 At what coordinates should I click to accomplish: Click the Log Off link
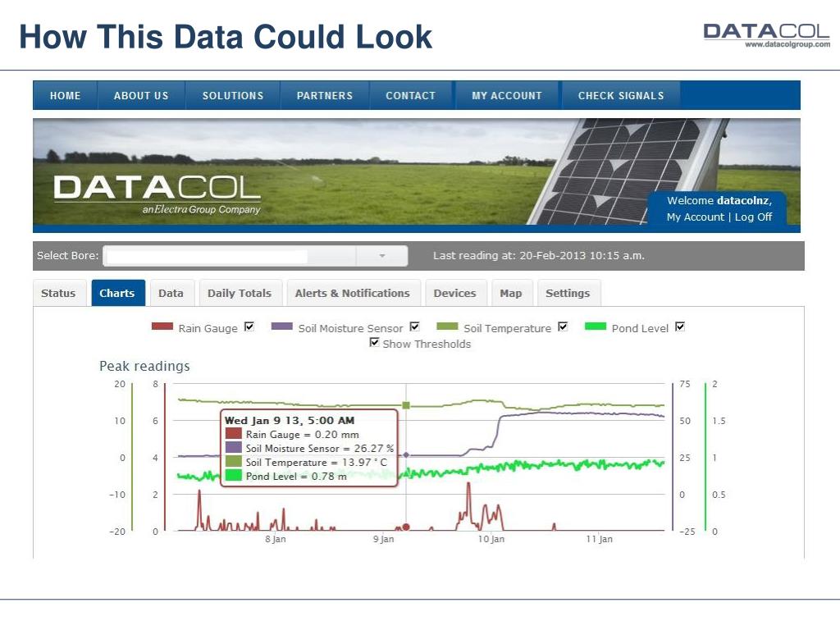click(753, 217)
